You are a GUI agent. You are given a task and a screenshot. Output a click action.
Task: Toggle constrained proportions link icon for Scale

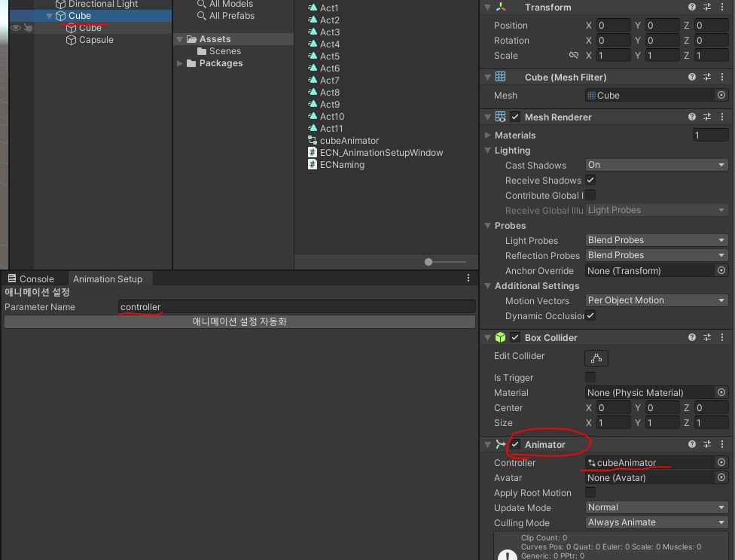(573, 55)
